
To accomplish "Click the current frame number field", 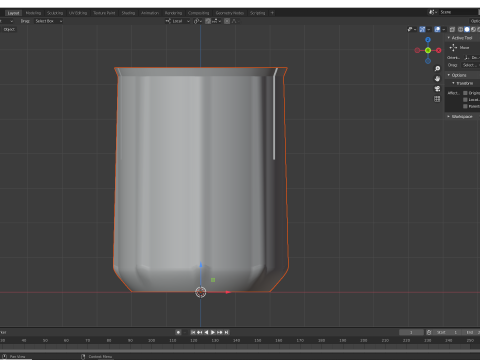I will tap(411, 332).
